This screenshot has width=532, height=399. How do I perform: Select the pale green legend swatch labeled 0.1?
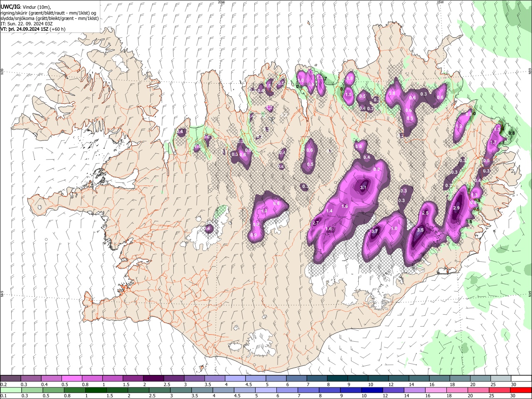[x=11, y=390]
